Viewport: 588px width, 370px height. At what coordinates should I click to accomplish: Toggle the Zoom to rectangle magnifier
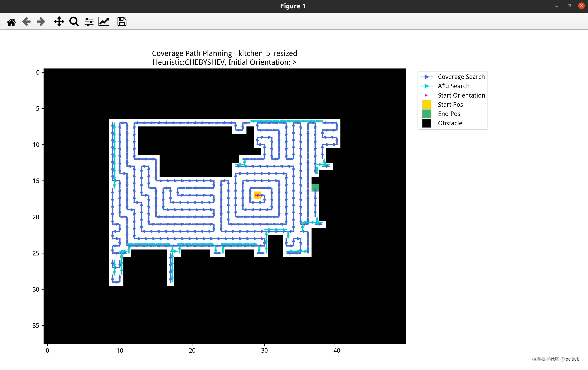[74, 22]
